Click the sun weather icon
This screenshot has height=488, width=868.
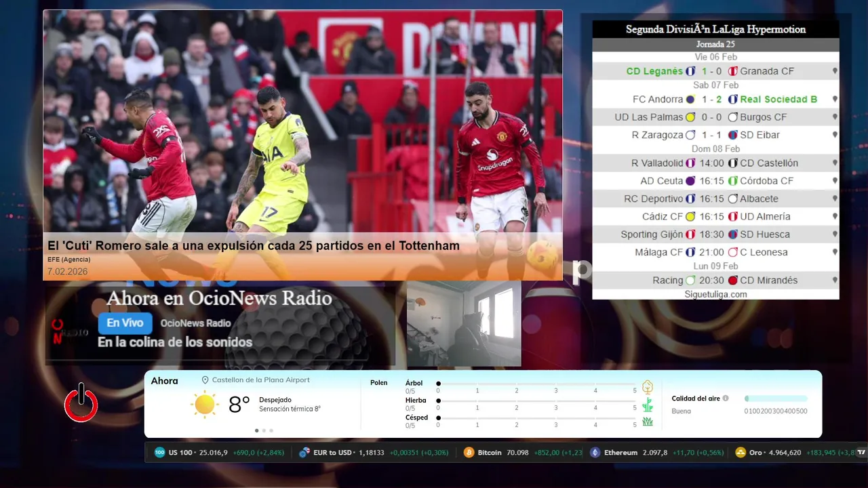pos(204,405)
